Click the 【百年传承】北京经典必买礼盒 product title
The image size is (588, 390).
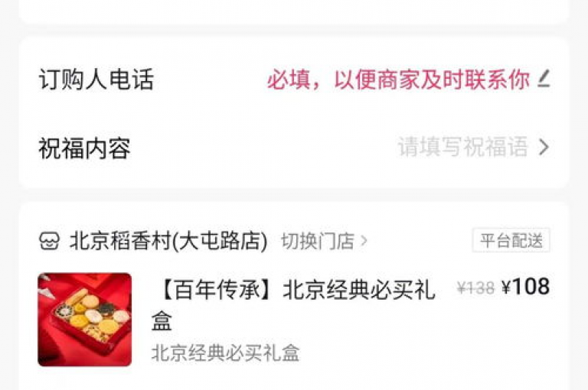(294, 305)
